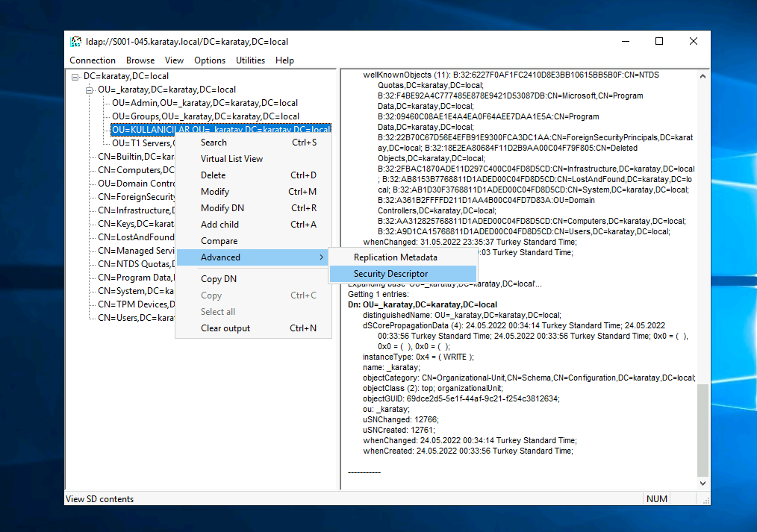Select DC=karatay,DC=local root tree item
The image size is (757, 532).
(126, 76)
